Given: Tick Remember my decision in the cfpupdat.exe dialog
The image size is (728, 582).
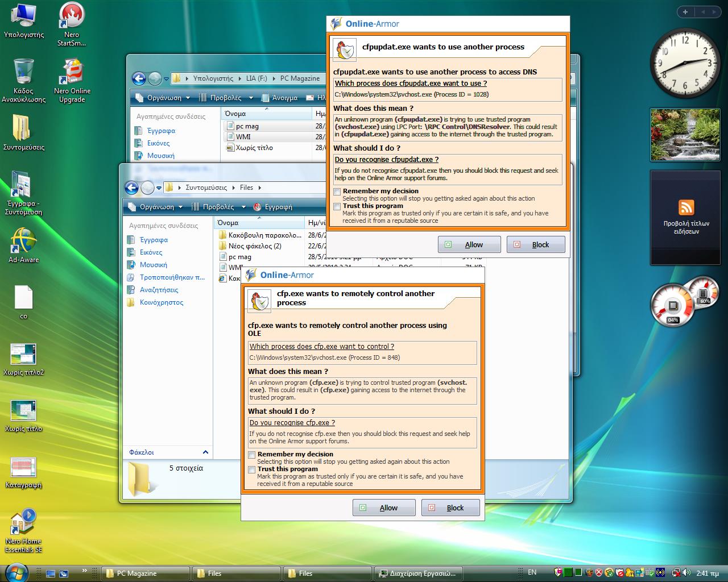Looking at the screenshot, I should pos(337,192).
